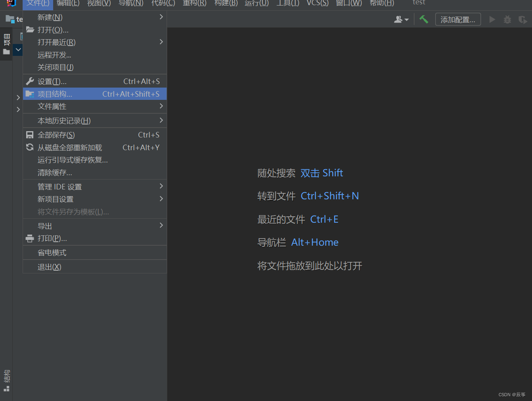Click the project view dropdown chevron
The image size is (532, 401).
18,50
